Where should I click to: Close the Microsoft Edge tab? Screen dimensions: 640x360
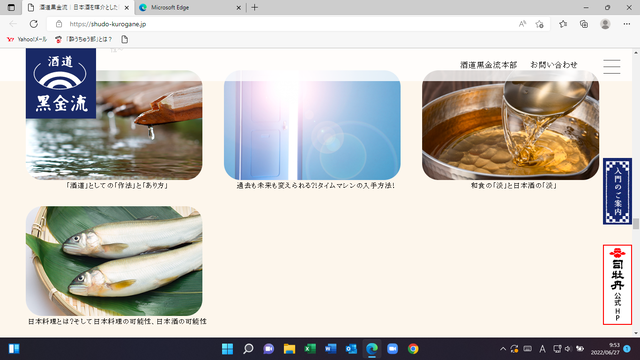click(238, 7)
